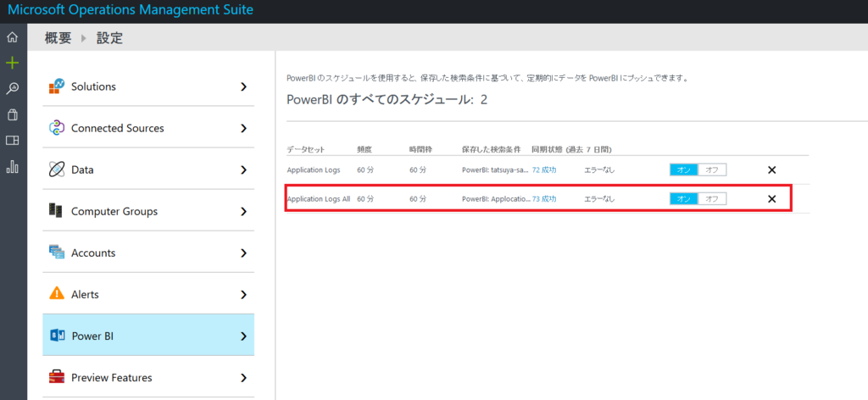868x400 pixels.
Task: Switch Application Logs All schedule to オン
Action: 684,199
